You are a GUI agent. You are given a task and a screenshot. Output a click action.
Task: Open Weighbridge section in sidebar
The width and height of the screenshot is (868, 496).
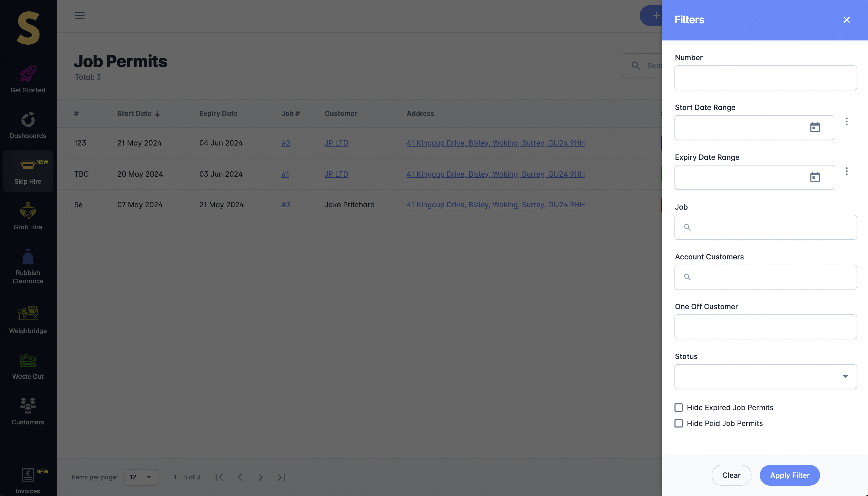(x=28, y=320)
